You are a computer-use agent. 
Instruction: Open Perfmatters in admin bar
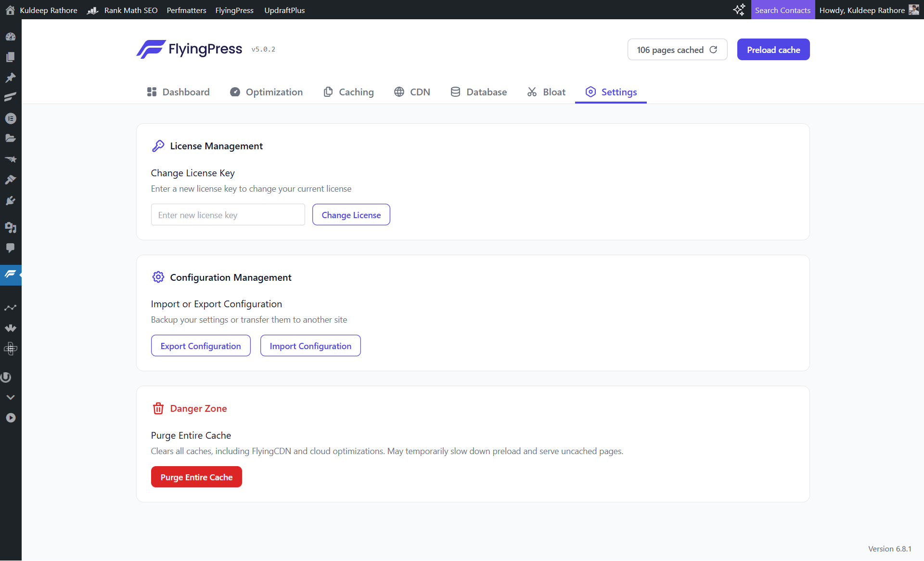pyautogui.click(x=186, y=10)
